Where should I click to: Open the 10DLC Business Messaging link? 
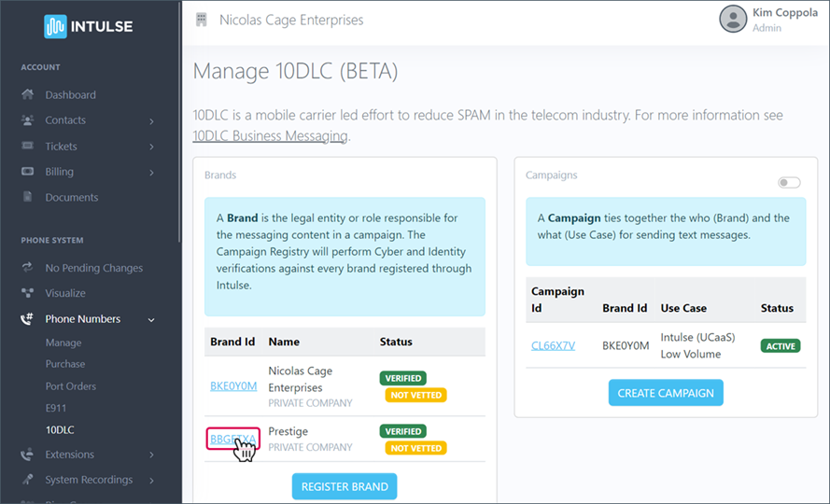click(x=270, y=136)
